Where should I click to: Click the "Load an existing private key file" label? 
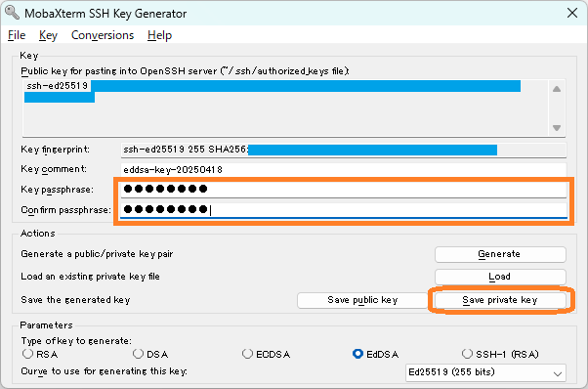coord(90,277)
